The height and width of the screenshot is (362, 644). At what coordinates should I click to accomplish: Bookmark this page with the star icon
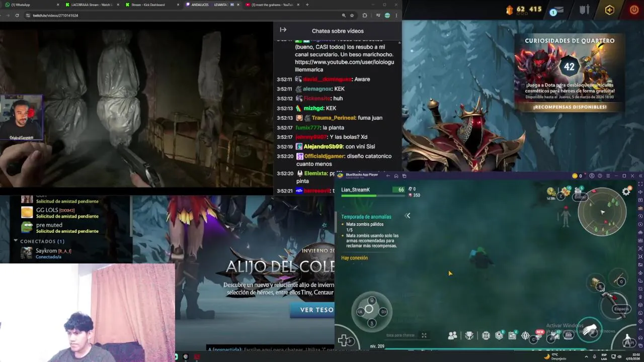[352, 16]
